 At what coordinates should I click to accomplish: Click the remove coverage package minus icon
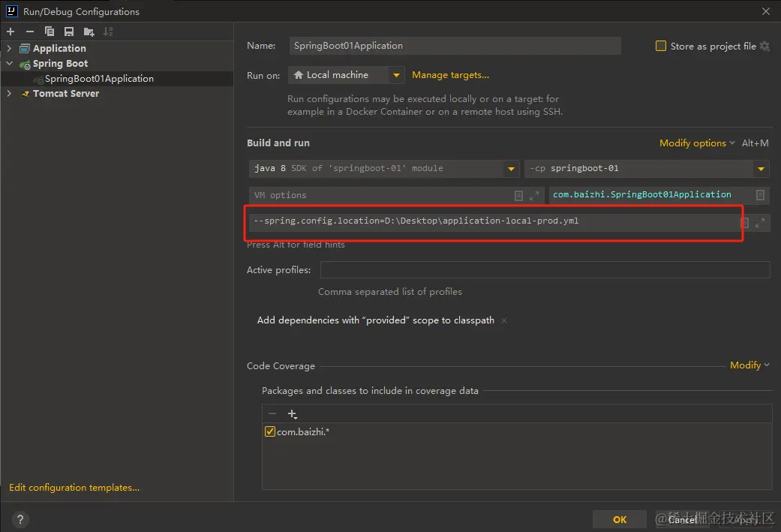click(272, 413)
